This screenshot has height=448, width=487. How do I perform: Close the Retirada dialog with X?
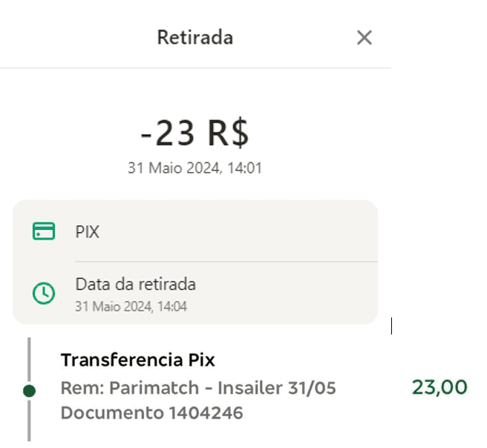pos(365,38)
